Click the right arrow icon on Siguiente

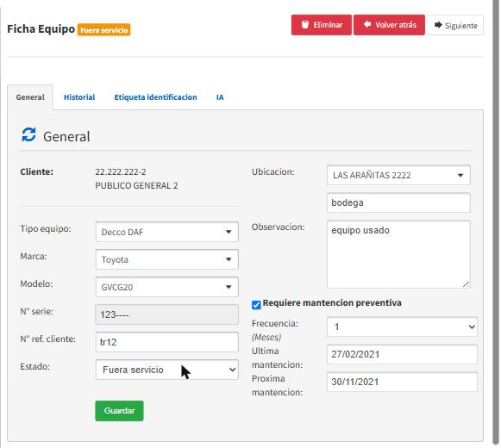tap(438, 25)
